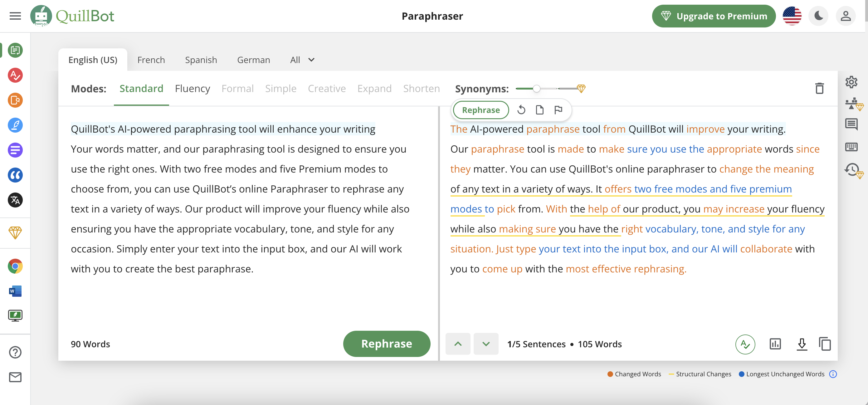
Task: Expand the All languages dropdown
Action: pyautogui.click(x=302, y=60)
